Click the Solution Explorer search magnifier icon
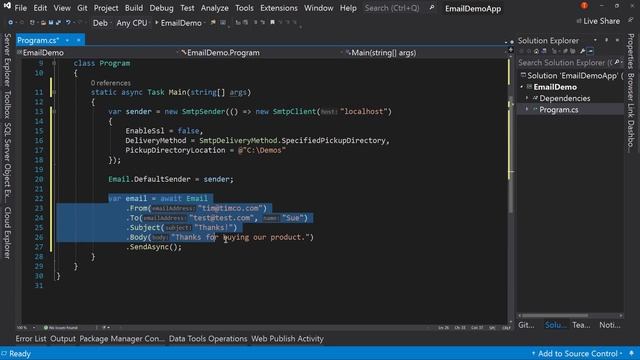Viewport: 640px width, 360px height. [x=616, y=62]
